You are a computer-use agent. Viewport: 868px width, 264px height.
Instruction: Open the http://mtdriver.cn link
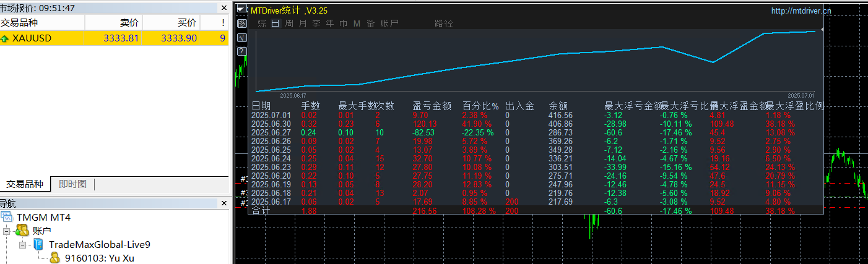(x=801, y=11)
